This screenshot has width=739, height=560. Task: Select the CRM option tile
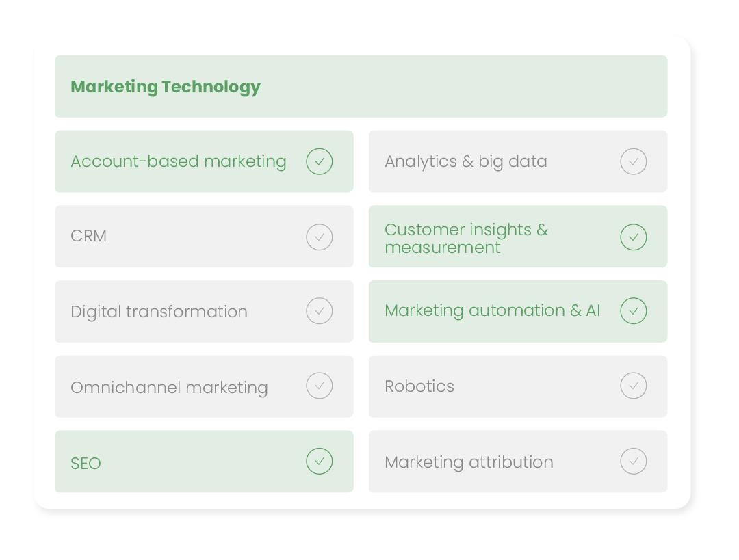204,237
